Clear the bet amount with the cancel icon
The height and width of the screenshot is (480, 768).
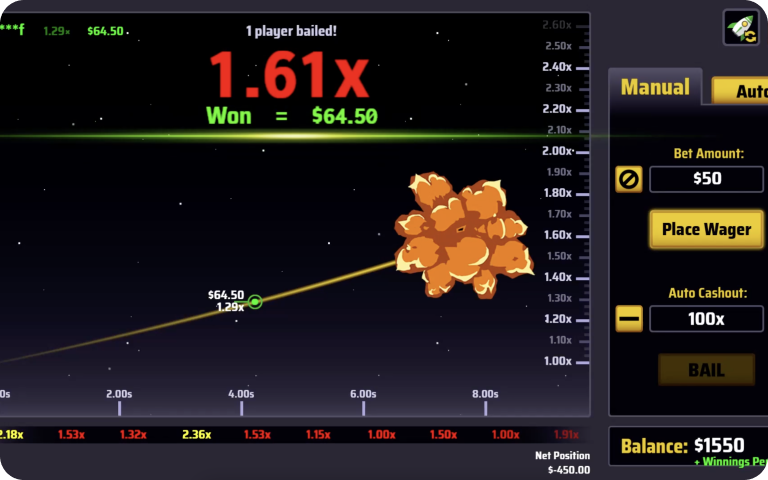pyautogui.click(x=629, y=179)
